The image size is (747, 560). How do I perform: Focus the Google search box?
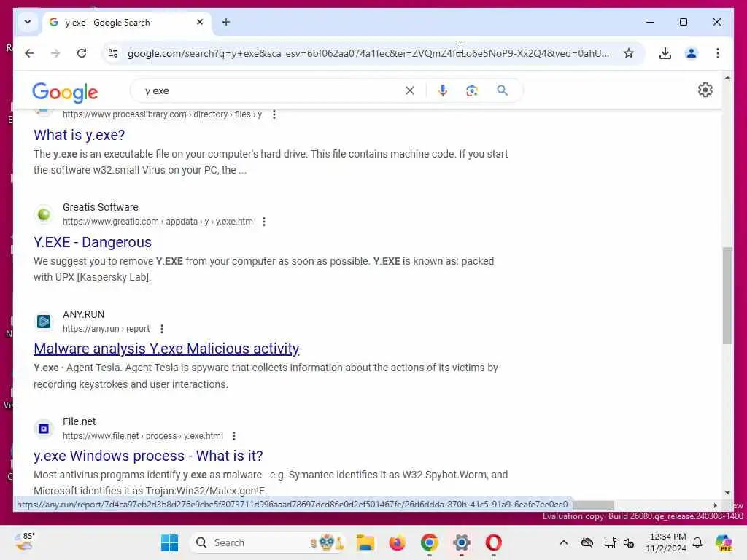tap(271, 90)
